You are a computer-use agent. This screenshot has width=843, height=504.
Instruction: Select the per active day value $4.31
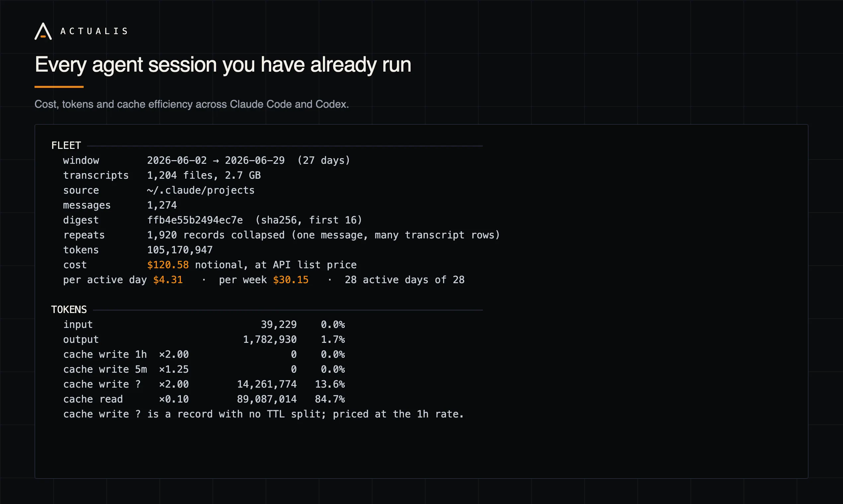click(168, 280)
